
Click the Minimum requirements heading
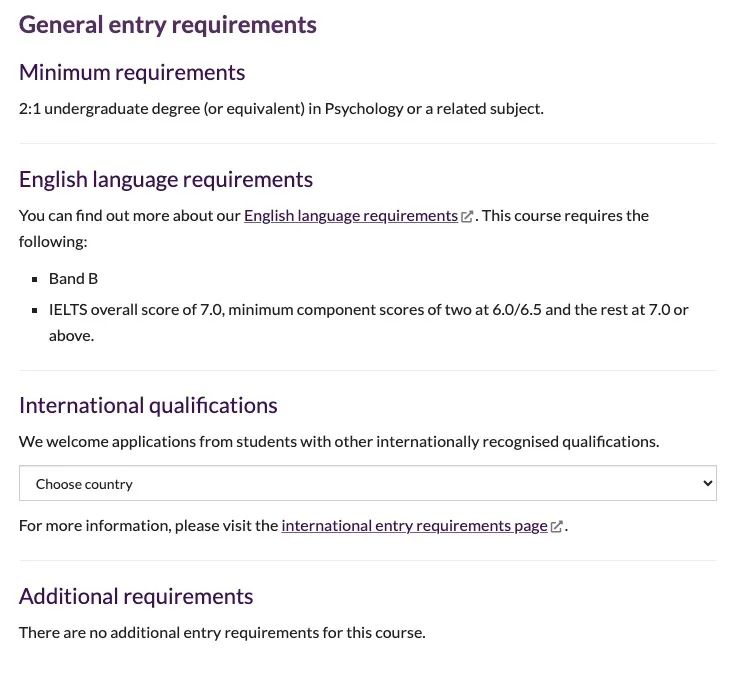[x=132, y=73]
